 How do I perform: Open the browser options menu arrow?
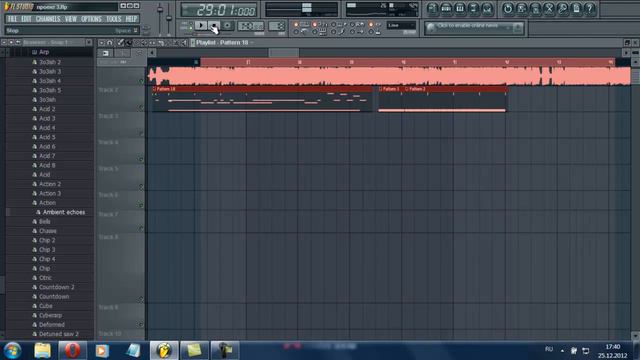click(x=4, y=42)
